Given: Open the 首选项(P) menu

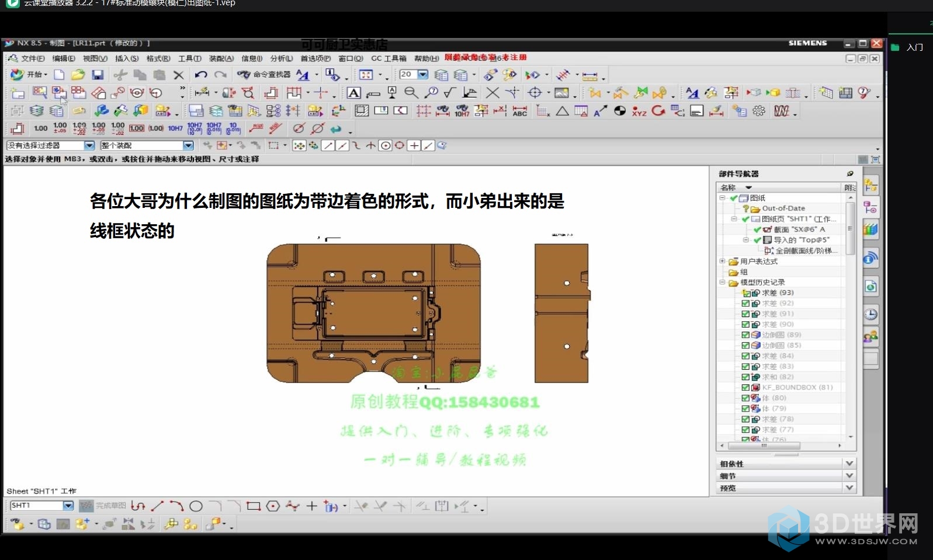Looking at the screenshot, I should pos(315,58).
